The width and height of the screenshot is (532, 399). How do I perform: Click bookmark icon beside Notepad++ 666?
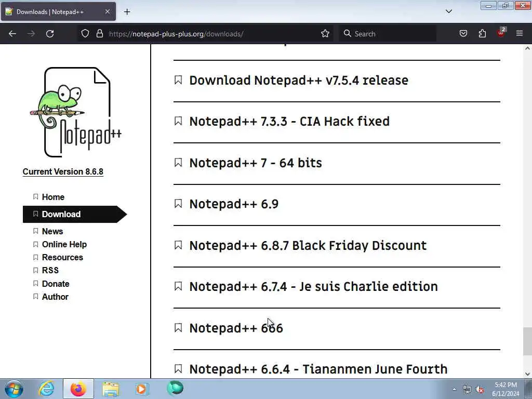coord(178,328)
